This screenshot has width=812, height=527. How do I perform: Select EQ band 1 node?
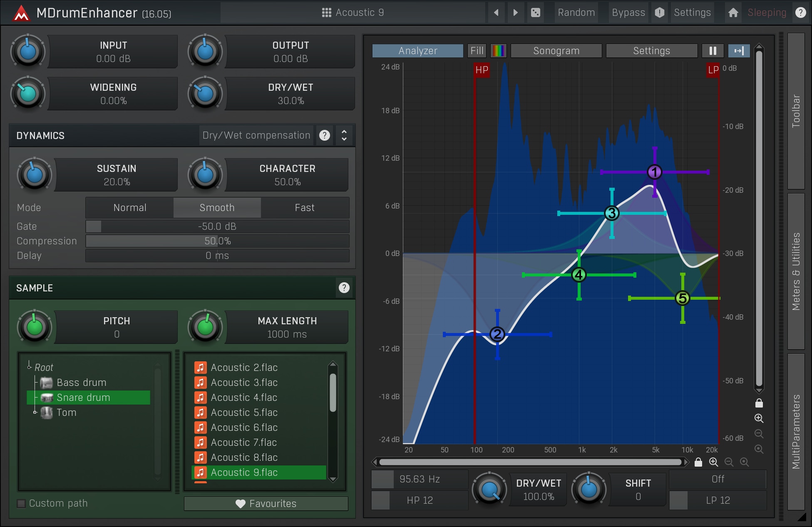[655, 172]
